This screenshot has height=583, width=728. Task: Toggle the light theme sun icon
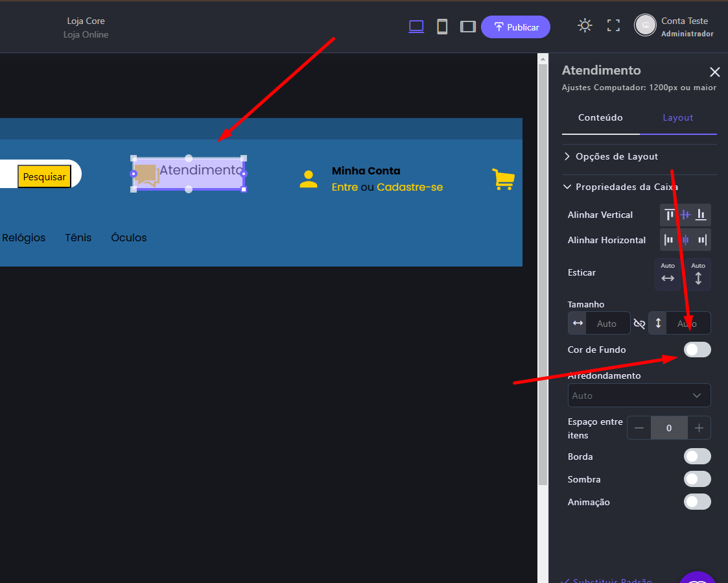585,25
